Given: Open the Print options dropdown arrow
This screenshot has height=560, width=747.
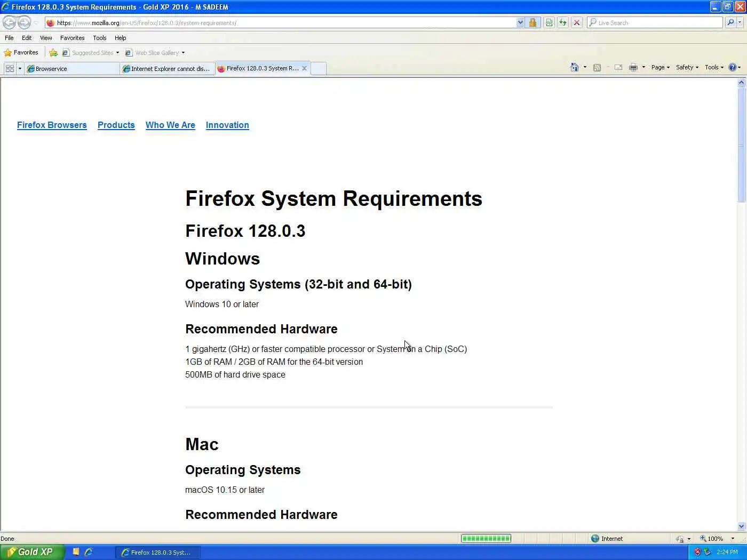Looking at the screenshot, I should tap(643, 67).
